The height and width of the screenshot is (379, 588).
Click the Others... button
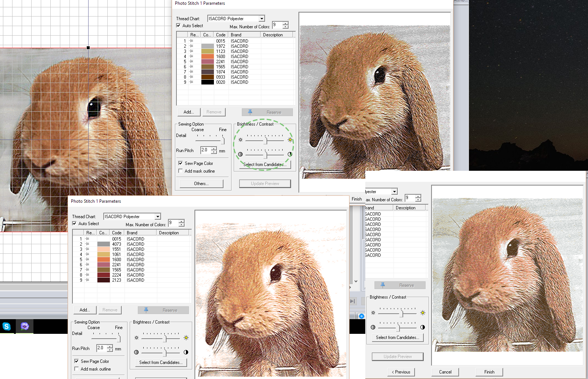(201, 184)
